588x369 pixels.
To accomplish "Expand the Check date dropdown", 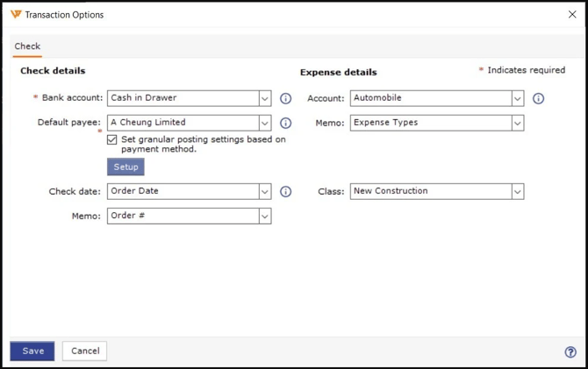I will click(x=264, y=191).
